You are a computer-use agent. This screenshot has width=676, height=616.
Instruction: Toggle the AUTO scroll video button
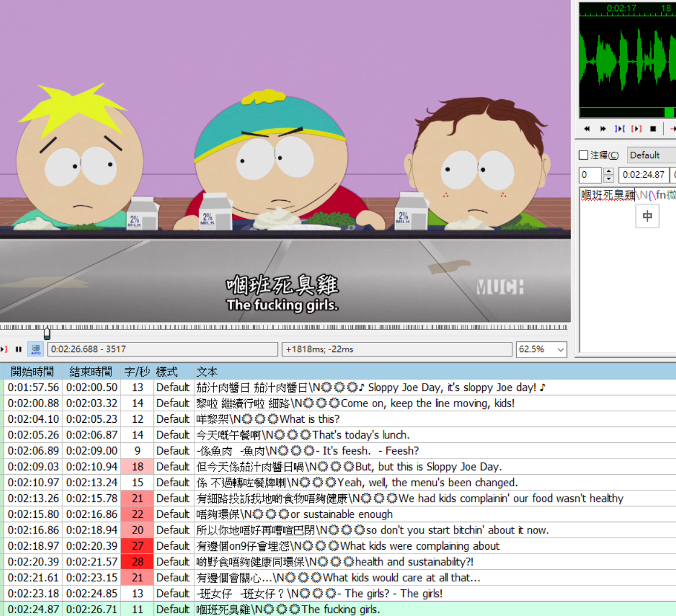click(x=36, y=349)
